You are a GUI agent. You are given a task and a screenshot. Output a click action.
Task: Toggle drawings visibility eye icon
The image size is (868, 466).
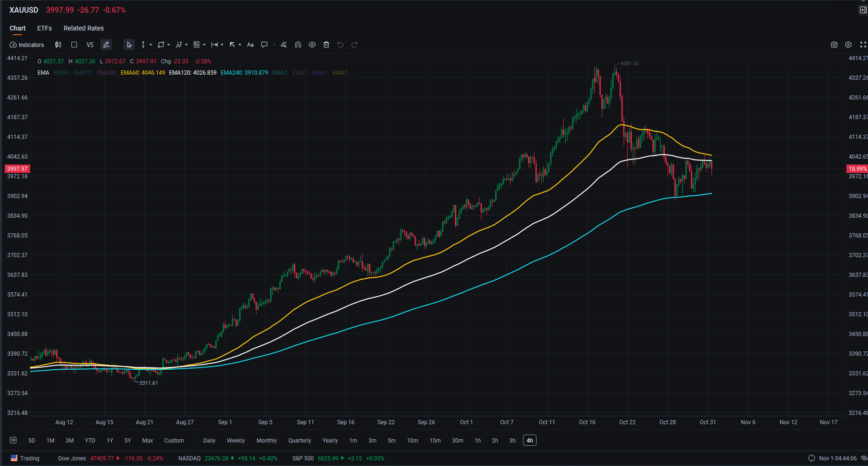pos(312,45)
